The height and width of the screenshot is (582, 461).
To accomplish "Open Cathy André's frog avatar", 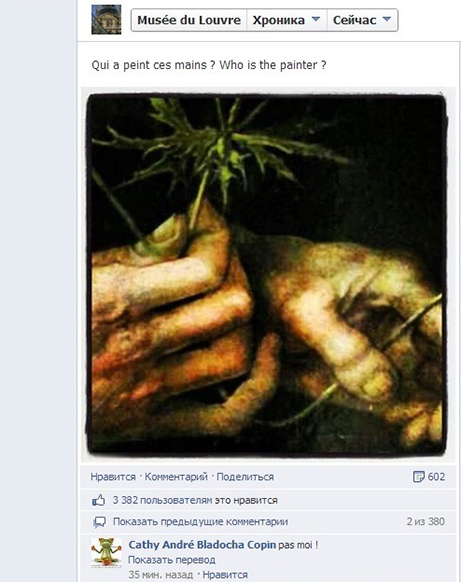I will coord(106,553).
